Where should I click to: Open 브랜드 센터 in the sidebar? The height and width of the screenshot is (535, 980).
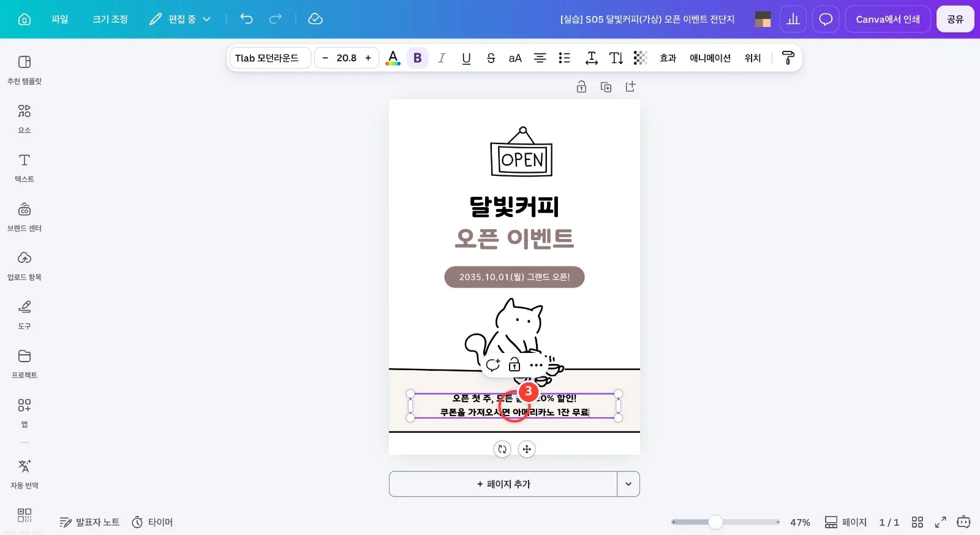tap(24, 217)
